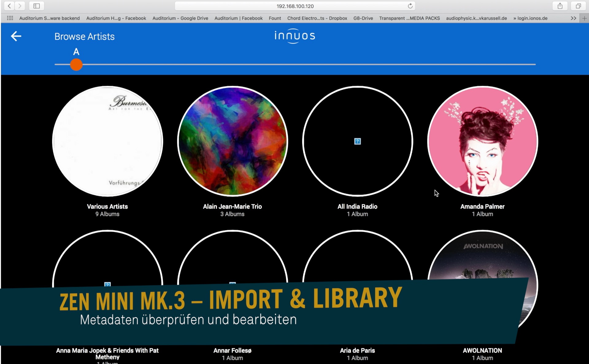Expand hidden bookmarks with double chevron

coord(573,18)
